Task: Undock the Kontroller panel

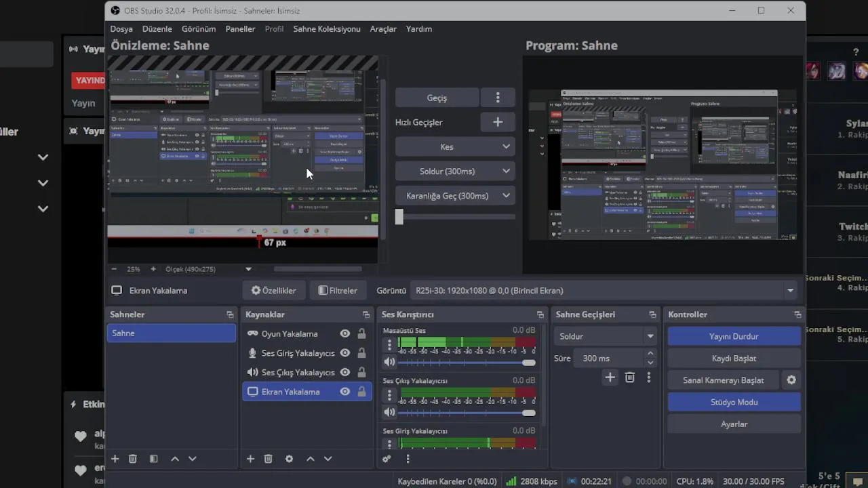Action: point(797,314)
